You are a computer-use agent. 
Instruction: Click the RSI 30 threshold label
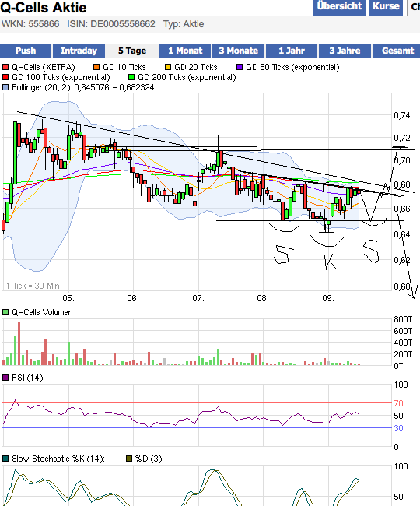(x=399, y=428)
